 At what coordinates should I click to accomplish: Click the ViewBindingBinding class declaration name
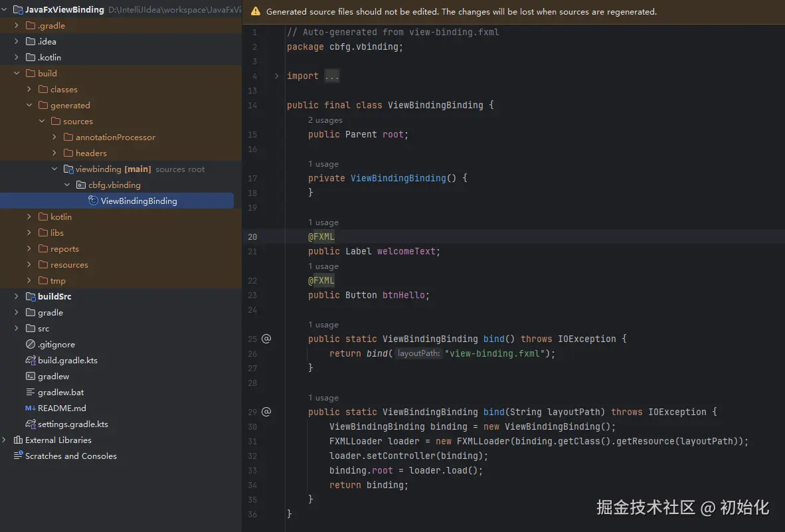point(436,106)
